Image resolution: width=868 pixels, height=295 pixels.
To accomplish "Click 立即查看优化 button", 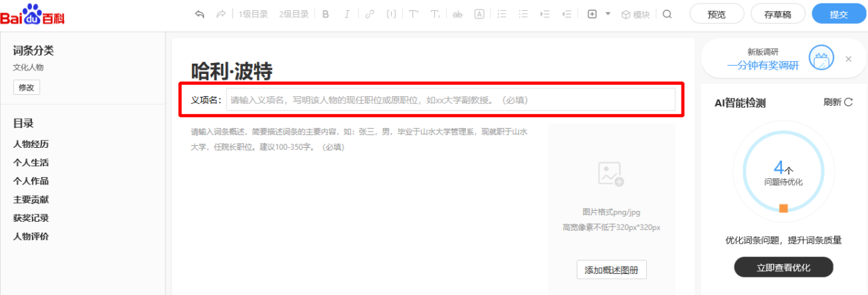I will coord(783,267).
